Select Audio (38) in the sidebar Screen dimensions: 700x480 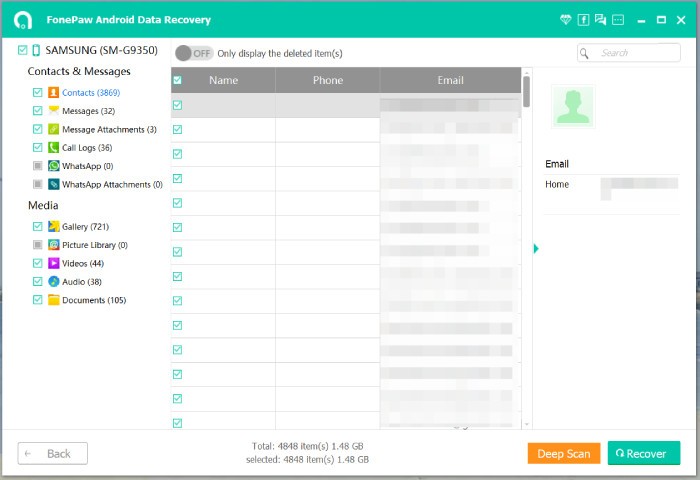(x=86, y=282)
